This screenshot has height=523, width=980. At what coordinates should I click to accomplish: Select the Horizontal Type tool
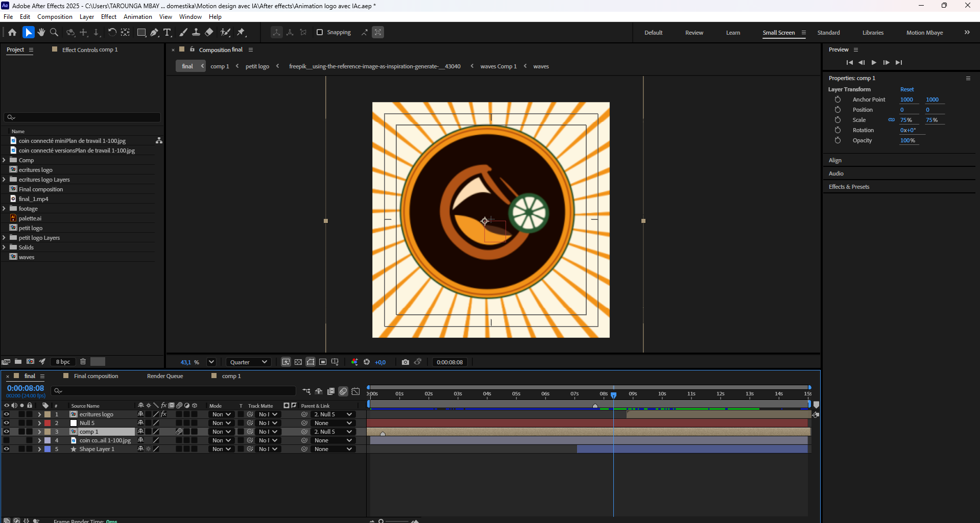coord(167,32)
